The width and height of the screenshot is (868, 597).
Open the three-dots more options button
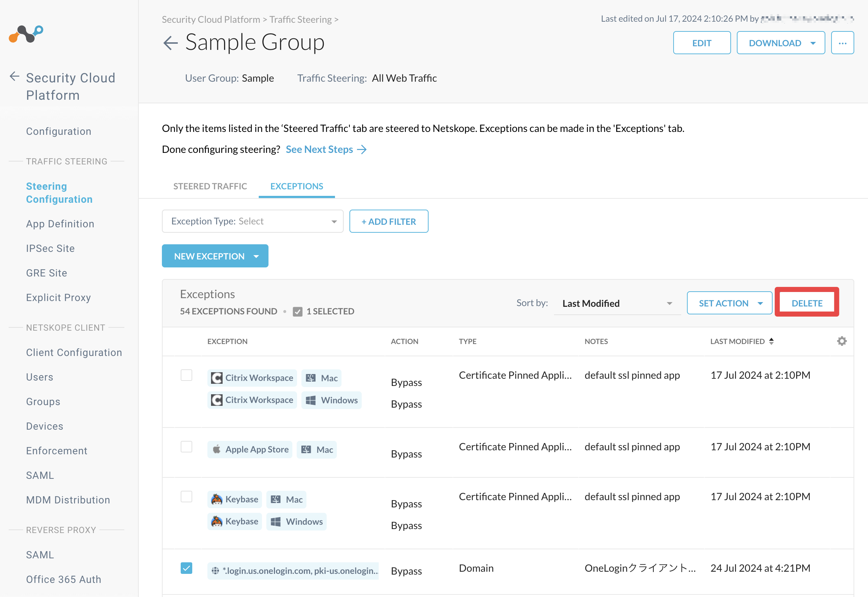tap(842, 43)
